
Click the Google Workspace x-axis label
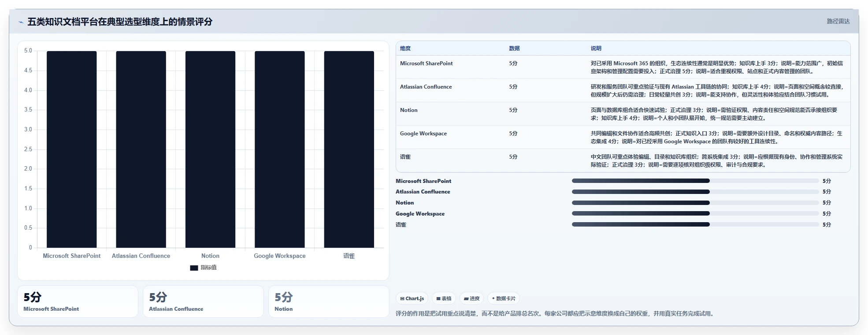tap(280, 256)
